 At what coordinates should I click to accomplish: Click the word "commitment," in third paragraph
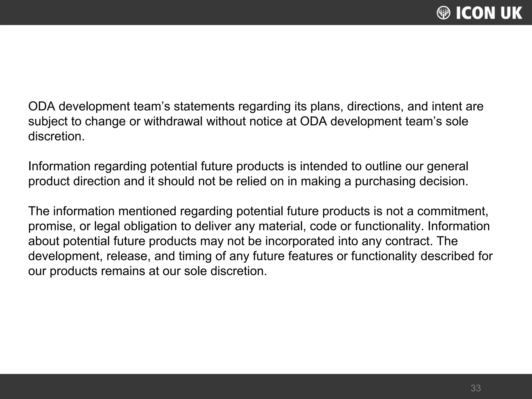point(453,211)
